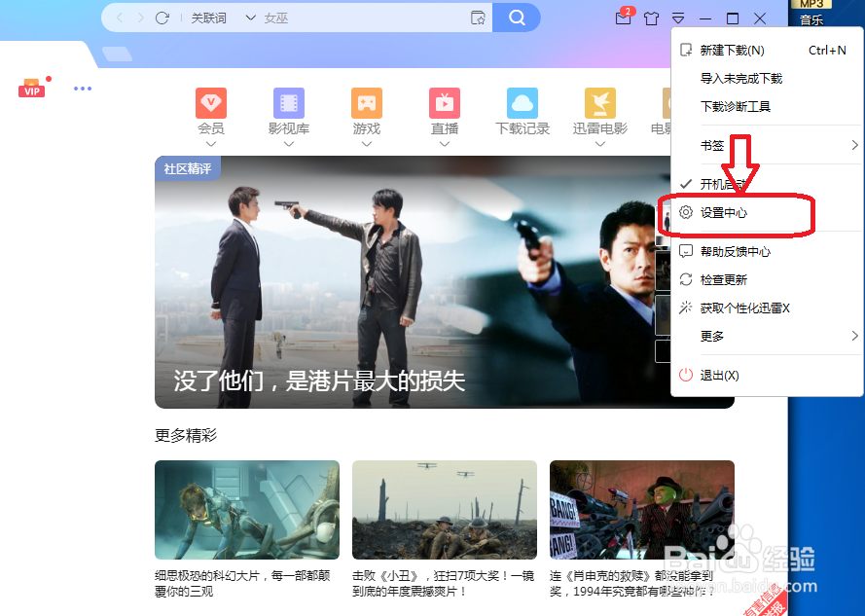Click title 击败《小丑》article link
Screen dimensions: 865x616
(x=444, y=584)
